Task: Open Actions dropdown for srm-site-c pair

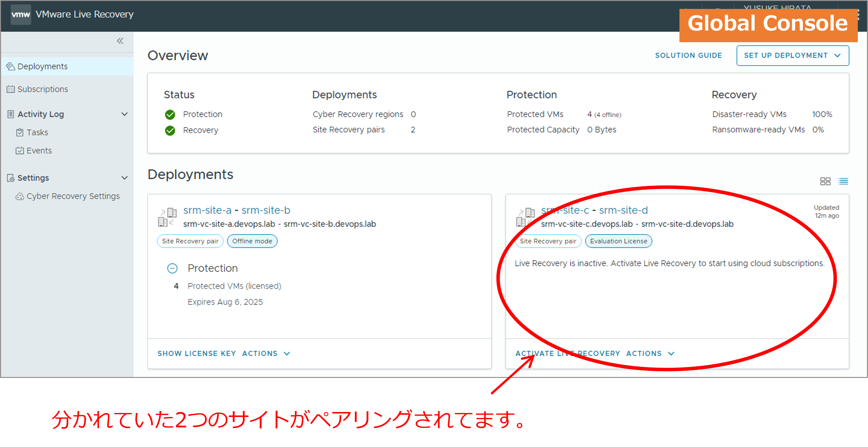Action: (650, 353)
